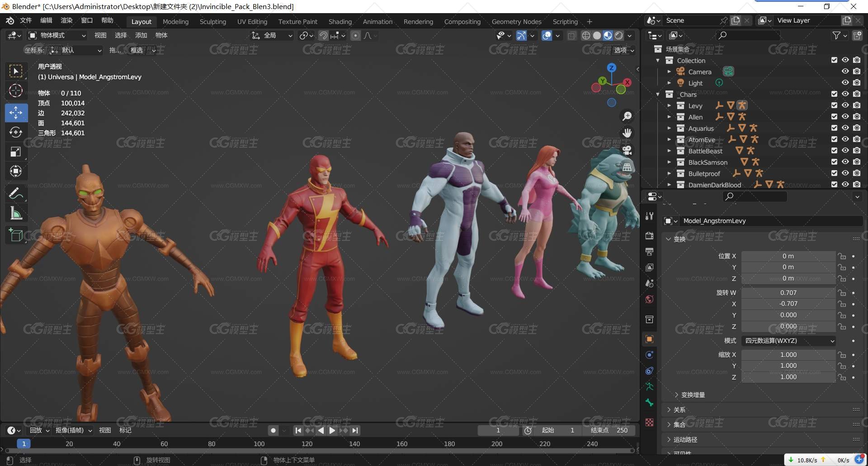Click the pan view hand icon
Image resolution: width=868 pixels, height=466 pixels.
(x=627, y=133)
